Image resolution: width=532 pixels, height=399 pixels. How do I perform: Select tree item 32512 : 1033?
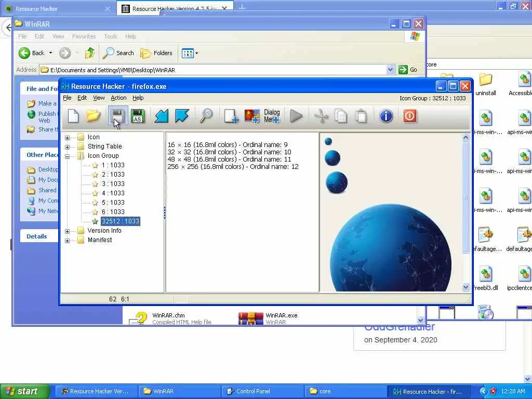121,221
